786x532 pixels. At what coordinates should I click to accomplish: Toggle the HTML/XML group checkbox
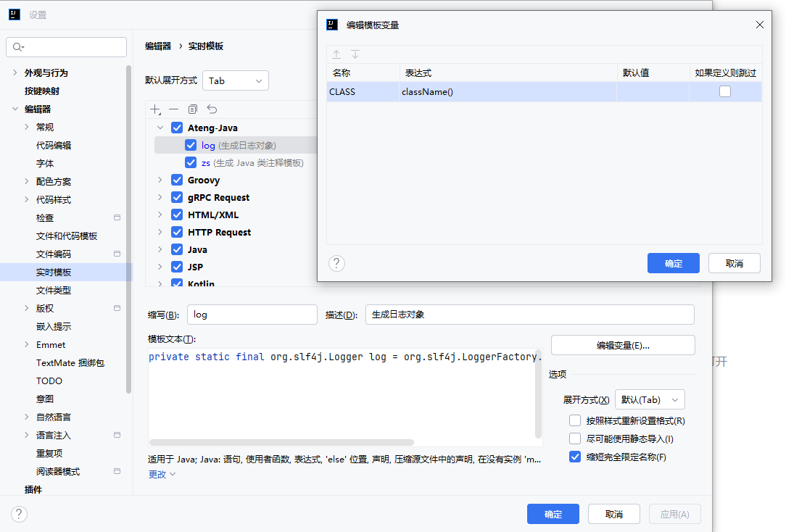(177, 215)
